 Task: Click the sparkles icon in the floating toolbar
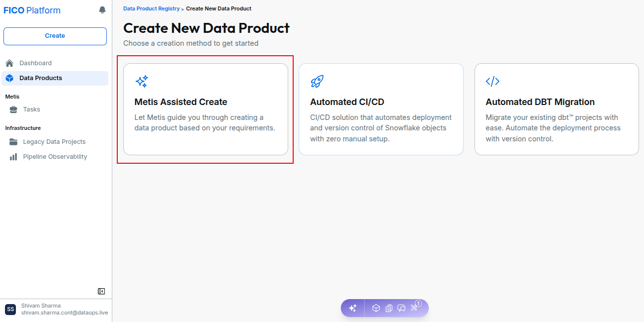point(352,308)
